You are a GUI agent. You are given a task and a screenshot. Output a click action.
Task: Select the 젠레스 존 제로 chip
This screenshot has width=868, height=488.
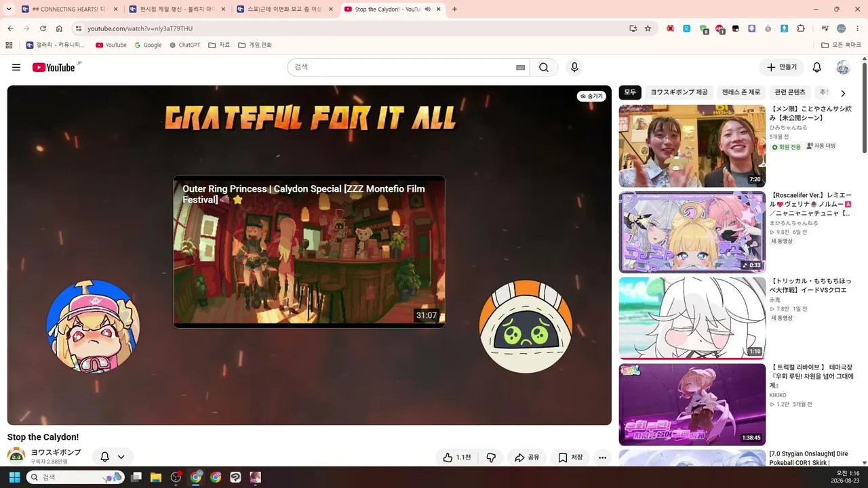[x=741, y=92]
